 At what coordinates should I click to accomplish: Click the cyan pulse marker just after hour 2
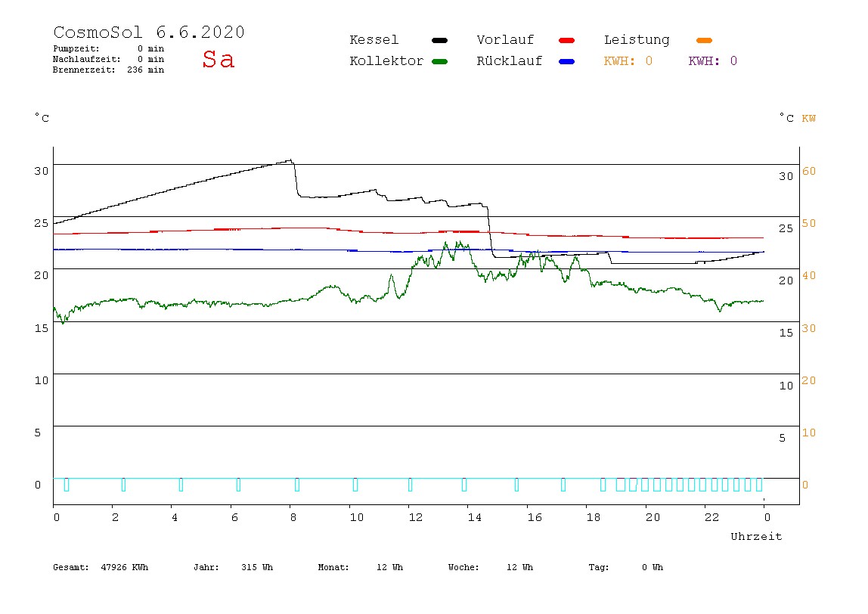(123, 485)
